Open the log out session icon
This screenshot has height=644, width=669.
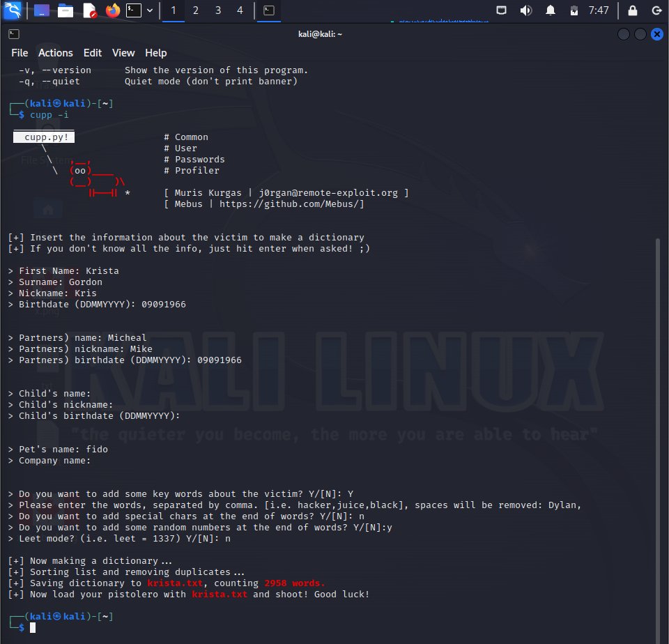coord(656,10)
